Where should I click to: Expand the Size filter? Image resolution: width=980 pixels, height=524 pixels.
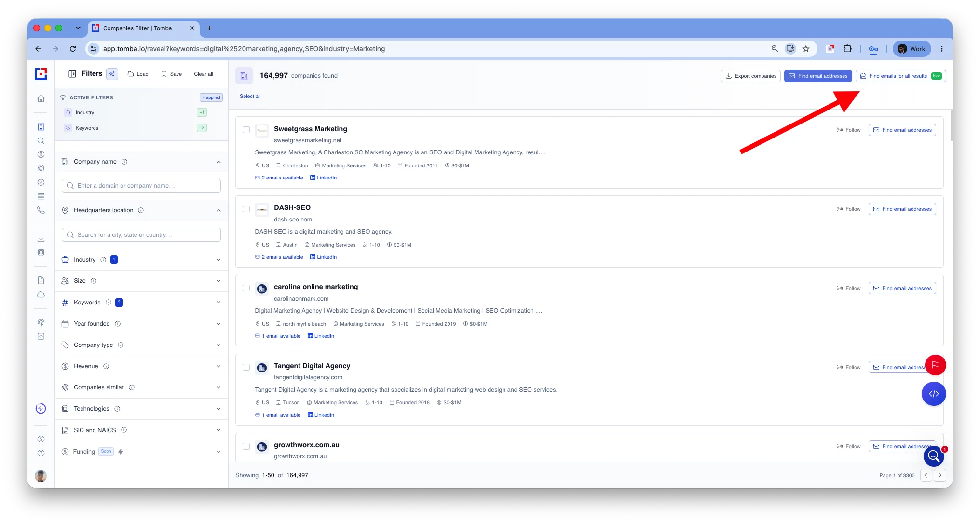(x=218, y=281)
